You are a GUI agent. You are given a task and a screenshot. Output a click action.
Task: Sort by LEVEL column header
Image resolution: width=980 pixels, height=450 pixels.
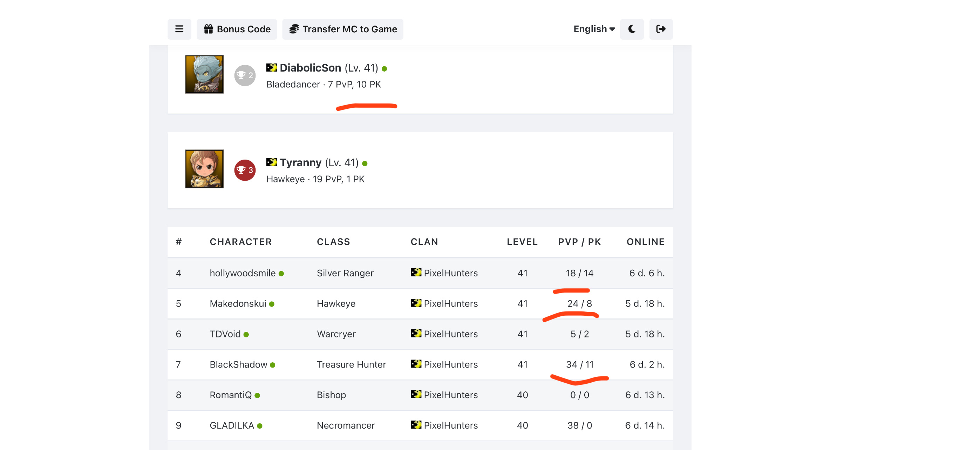click(522, 242)
